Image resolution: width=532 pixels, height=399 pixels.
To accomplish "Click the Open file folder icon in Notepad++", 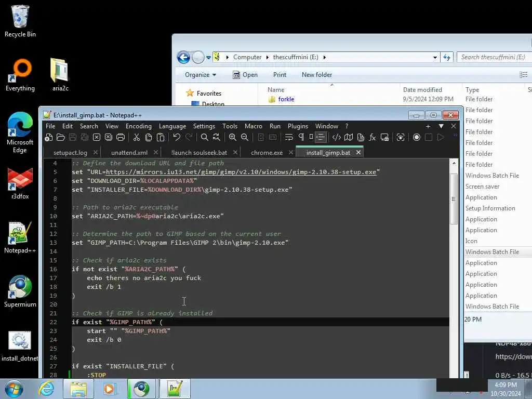I will click(x=61, y=137).
